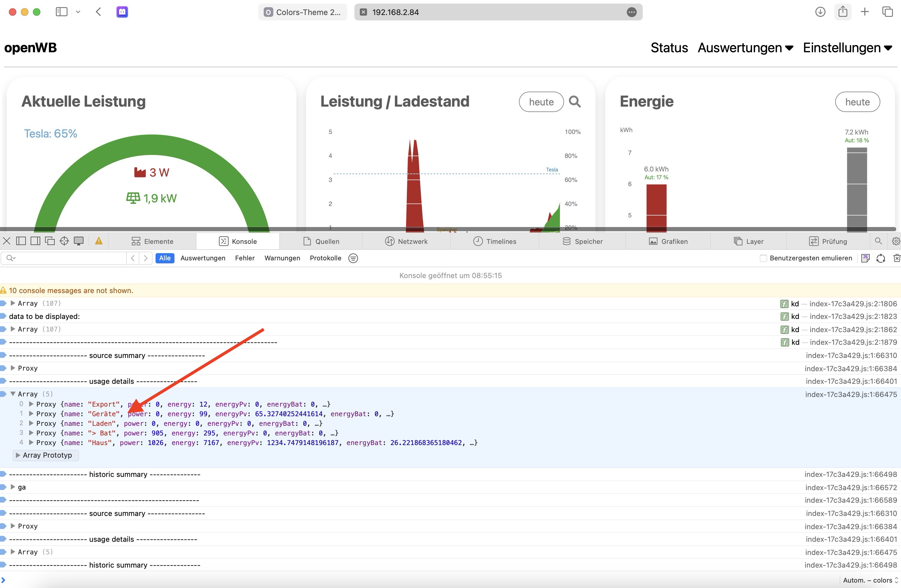
Task: Dock inspector to left side icon
Action: (21, 241)
